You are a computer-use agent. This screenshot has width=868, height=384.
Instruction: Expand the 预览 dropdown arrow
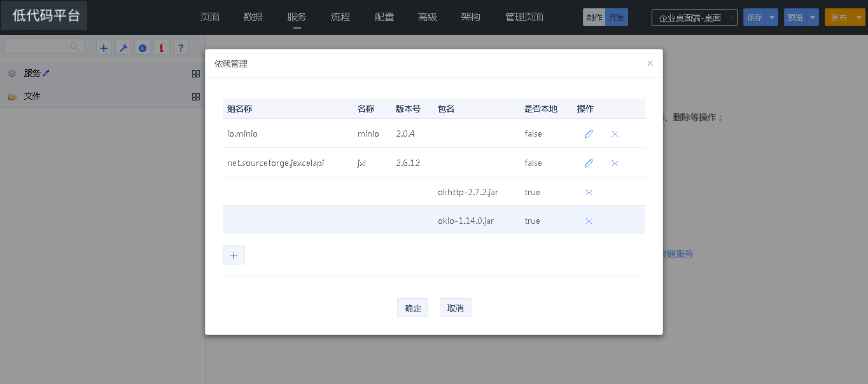813,18
